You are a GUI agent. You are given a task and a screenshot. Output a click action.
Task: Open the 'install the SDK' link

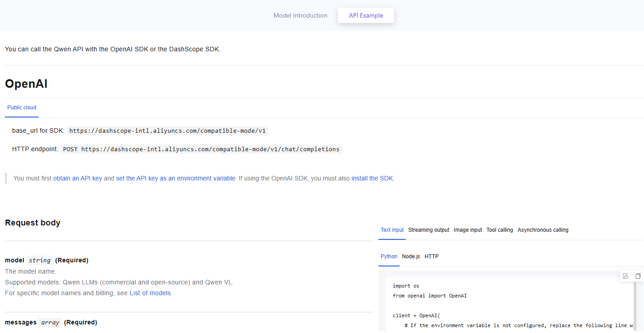[x=372, y=178]
